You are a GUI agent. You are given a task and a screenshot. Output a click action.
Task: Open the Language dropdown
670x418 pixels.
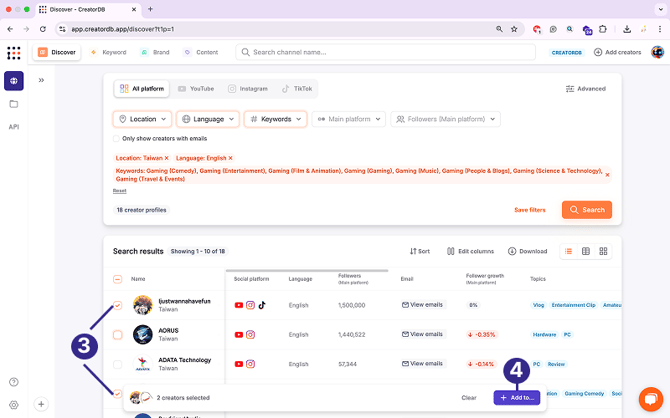point(209,119)
